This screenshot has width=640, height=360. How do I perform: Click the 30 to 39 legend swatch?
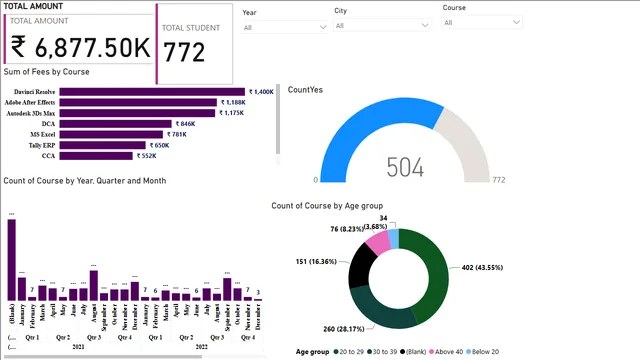[369, 352]
